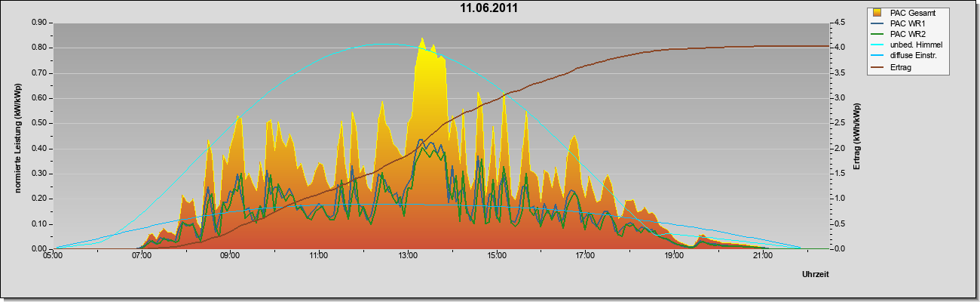
Task: Click the 11:00 time axis label
Action: pos(319,257)
